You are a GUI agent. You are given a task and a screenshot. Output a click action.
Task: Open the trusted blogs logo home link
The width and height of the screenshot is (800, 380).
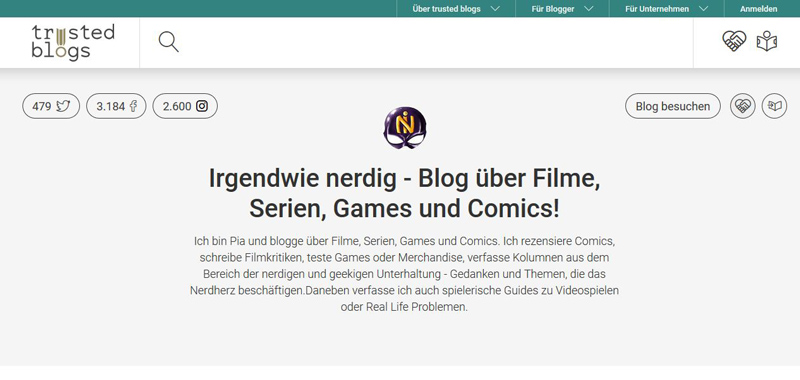click(x=73, y=42)
